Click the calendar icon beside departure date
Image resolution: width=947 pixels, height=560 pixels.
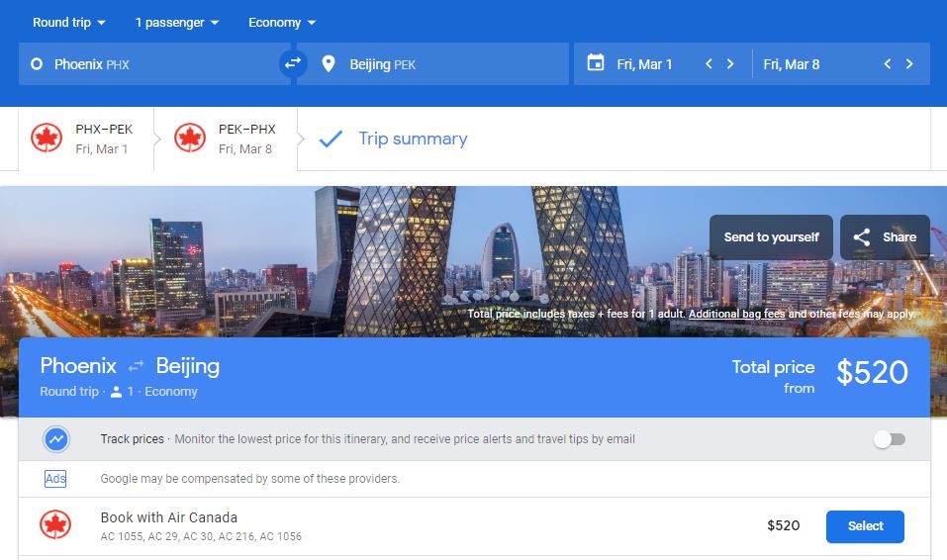coord(596,62)
